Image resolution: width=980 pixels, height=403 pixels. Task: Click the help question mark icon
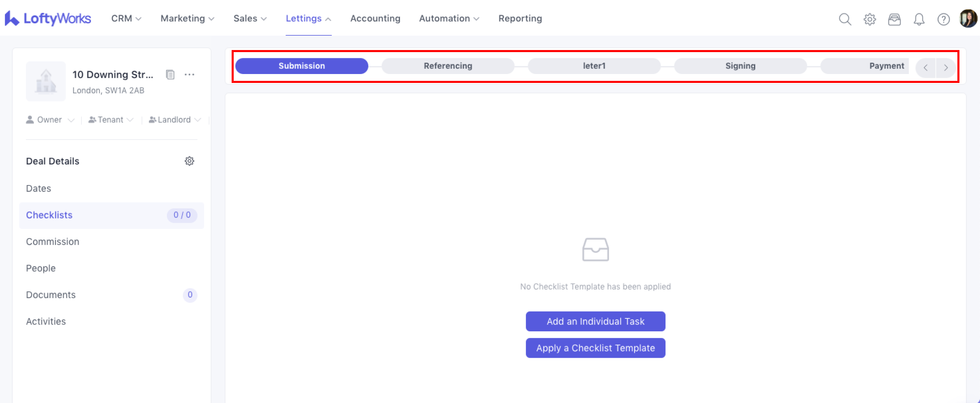coord(943,19)
